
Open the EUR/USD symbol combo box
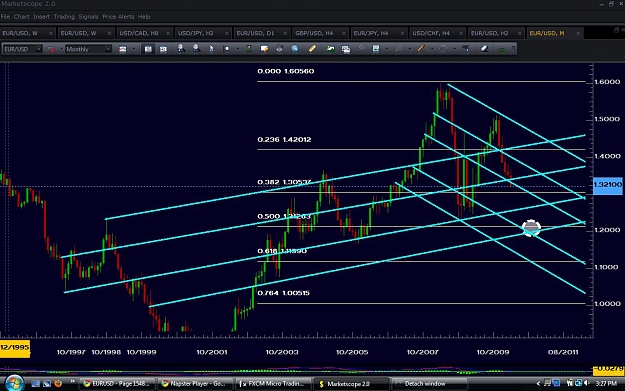pyautogui.click(x=22, y=49)
